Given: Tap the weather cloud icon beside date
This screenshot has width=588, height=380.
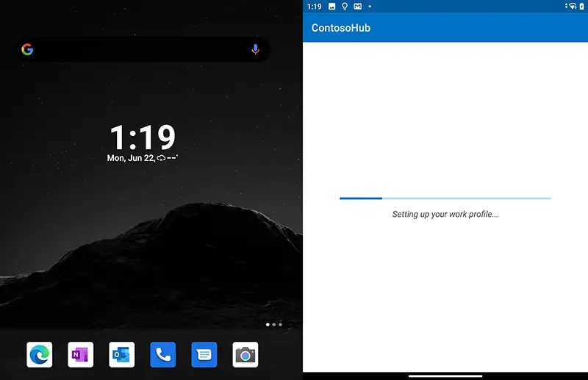Looking at the screenshot, I should [x=161, y=158].
